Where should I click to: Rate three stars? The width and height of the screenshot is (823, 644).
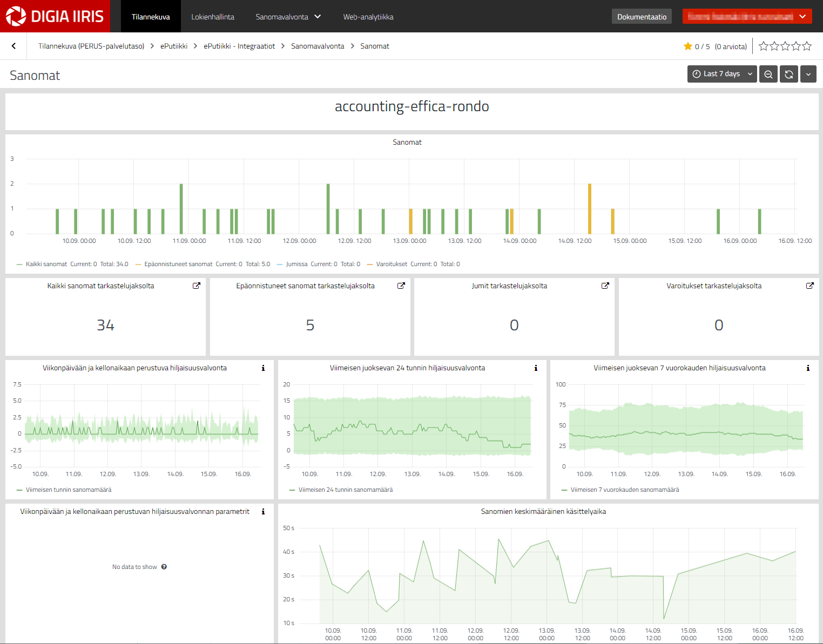[x=785, y=46]
